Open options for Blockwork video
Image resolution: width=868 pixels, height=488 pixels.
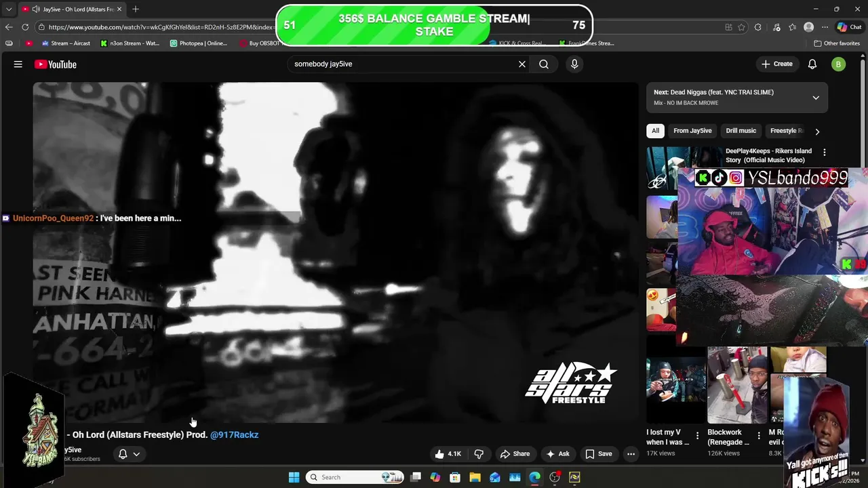point(759,436)
